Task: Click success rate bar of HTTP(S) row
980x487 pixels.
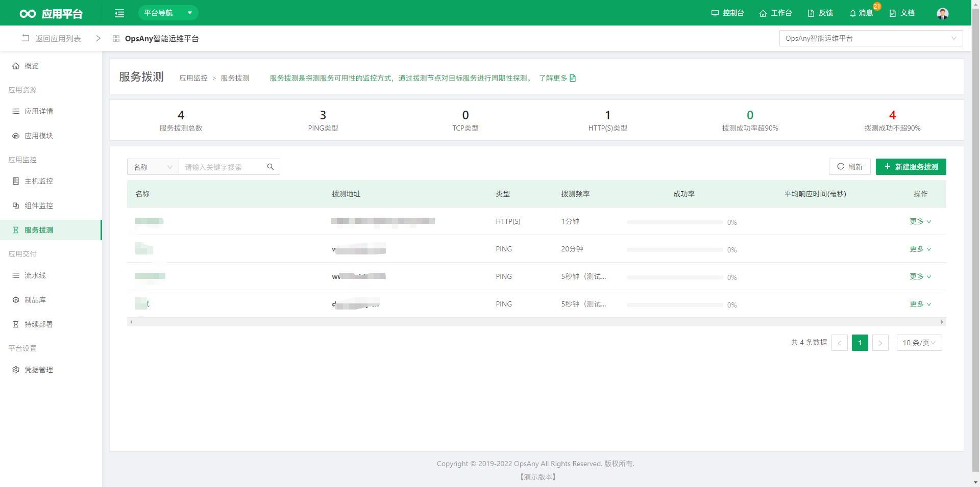Action: (675, 222)
